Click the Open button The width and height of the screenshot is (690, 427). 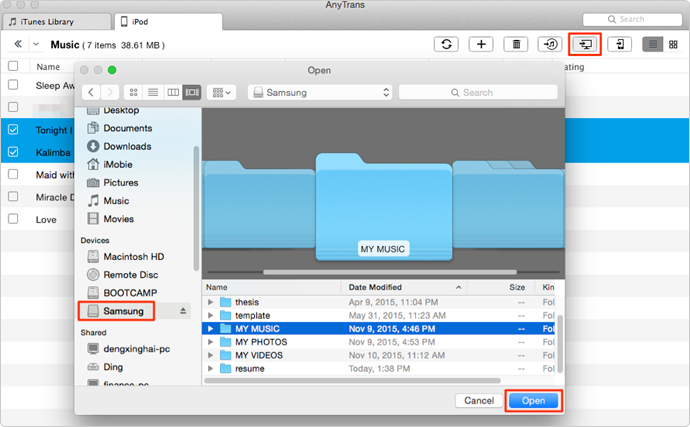point(533,401)
